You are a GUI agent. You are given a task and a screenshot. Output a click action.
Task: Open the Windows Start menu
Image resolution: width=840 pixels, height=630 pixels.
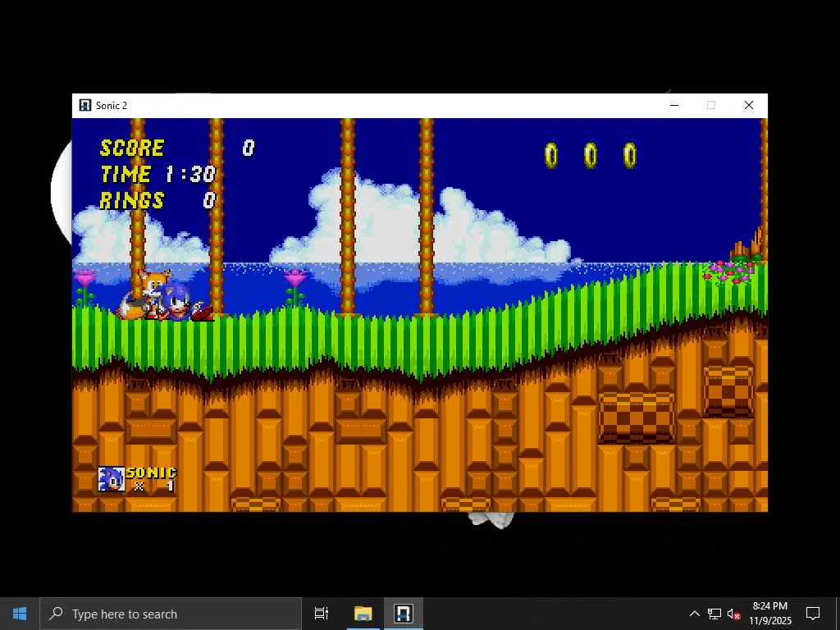point(20,614)
